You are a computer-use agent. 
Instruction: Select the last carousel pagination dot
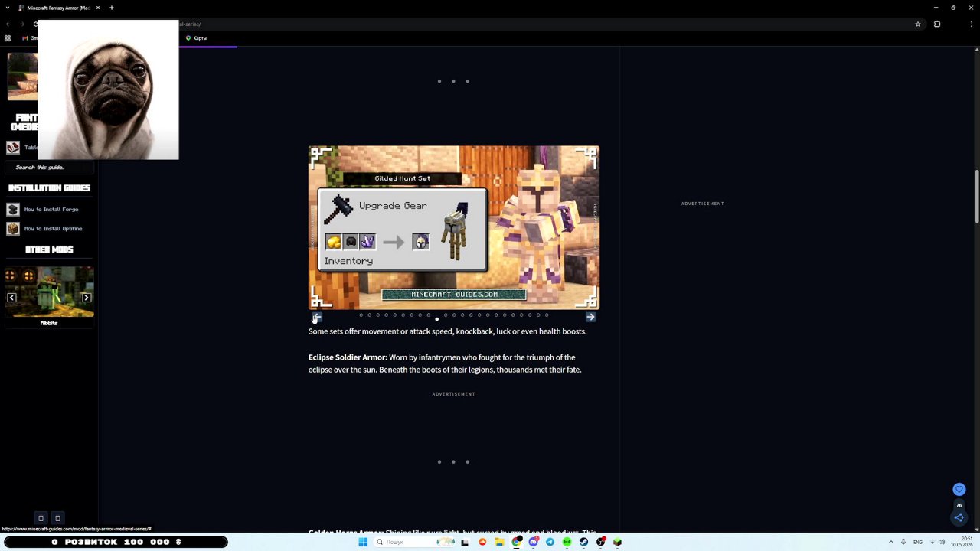coord(547,315)
